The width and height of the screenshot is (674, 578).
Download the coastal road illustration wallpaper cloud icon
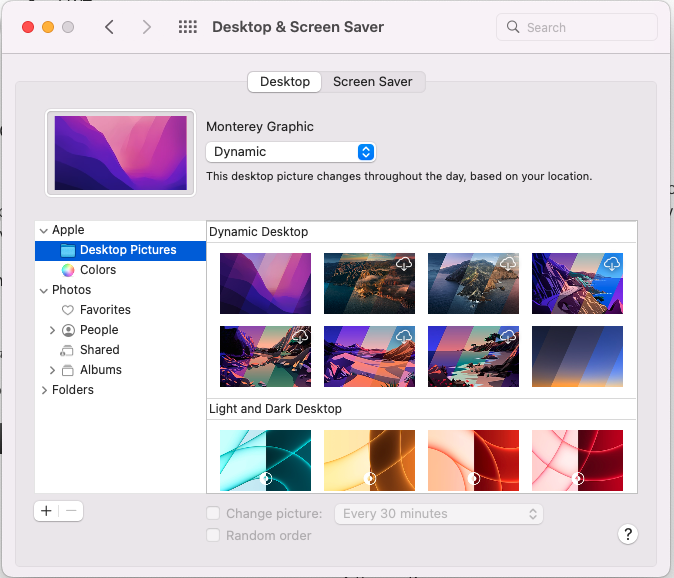[x=612, y=263]
